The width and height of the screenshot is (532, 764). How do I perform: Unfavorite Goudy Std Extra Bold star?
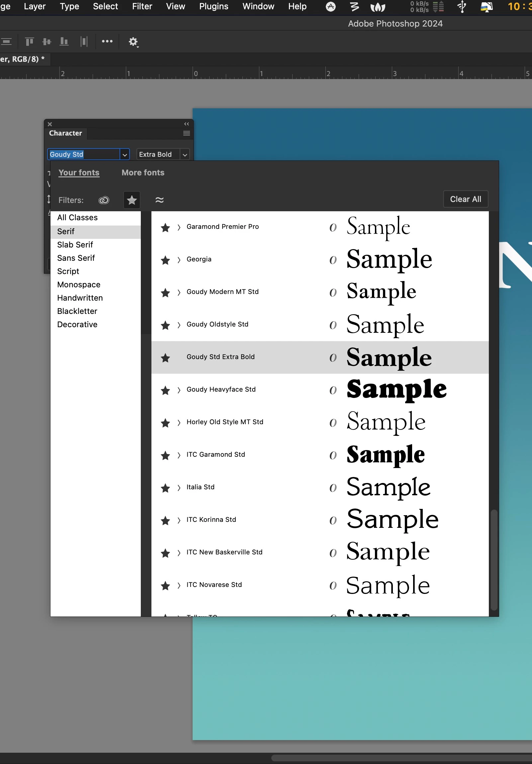(165, 358)
